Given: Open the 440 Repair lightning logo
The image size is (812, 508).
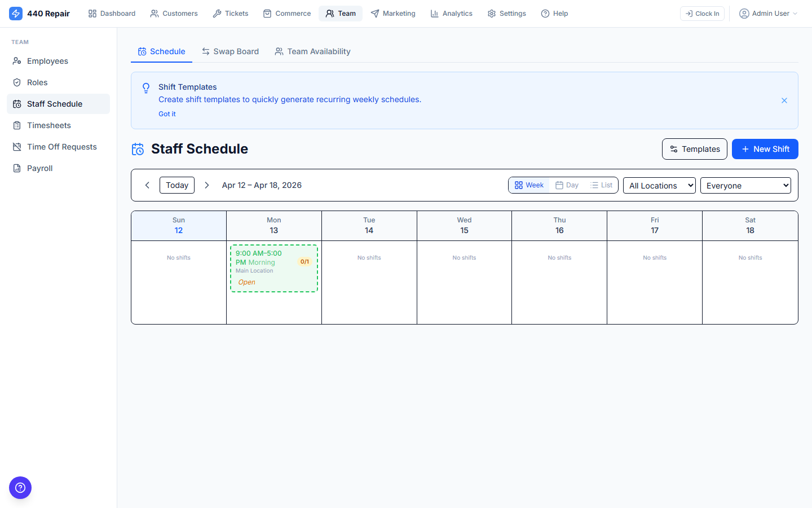Looking at the screenshot, I should tap(16, 13).
